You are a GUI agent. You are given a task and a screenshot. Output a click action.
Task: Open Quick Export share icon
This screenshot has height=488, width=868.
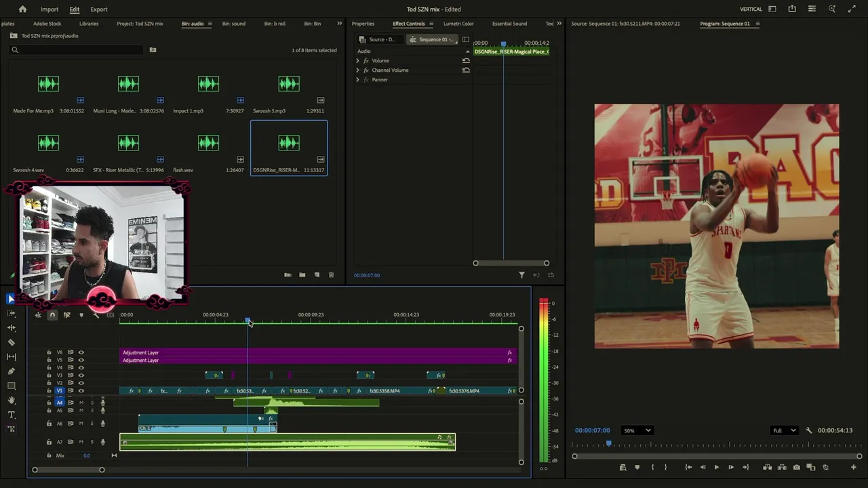click(792, 9)
